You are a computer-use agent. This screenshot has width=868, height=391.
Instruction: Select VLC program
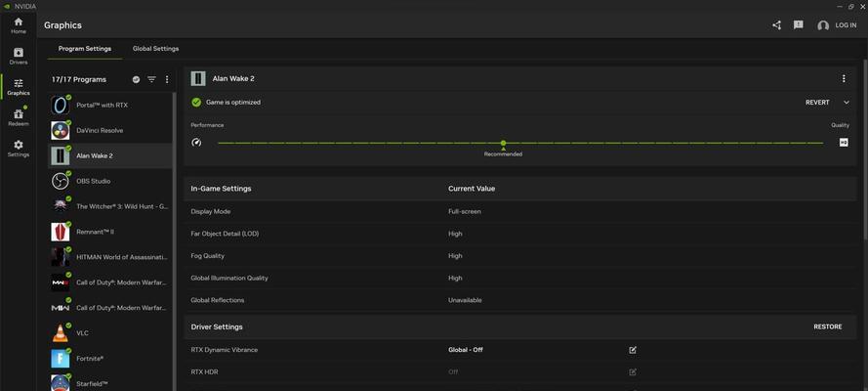pos(110,333)
